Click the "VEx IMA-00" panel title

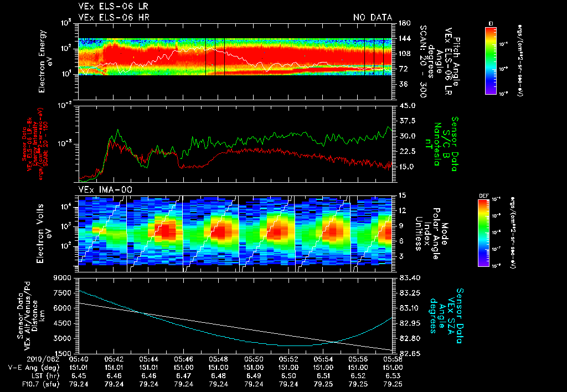(x=105, y=189)
